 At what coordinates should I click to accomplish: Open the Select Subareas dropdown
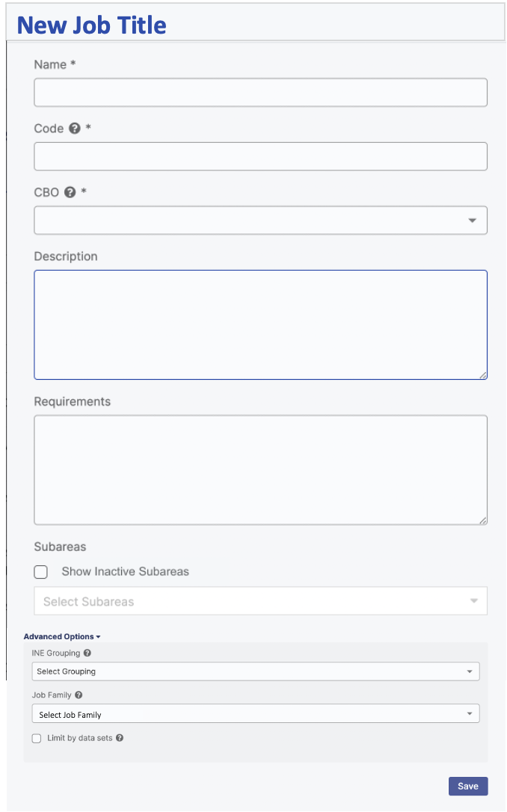tap(260, 601)
